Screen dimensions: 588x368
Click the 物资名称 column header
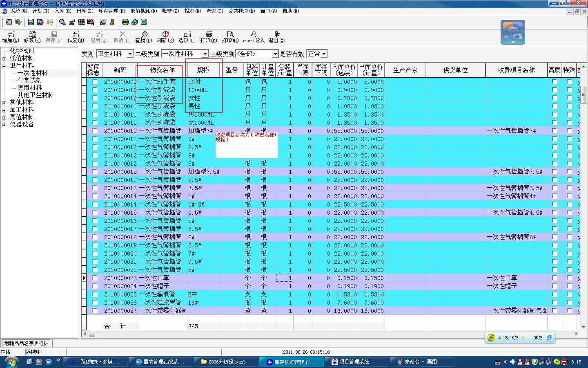click(x=162, y=70)
